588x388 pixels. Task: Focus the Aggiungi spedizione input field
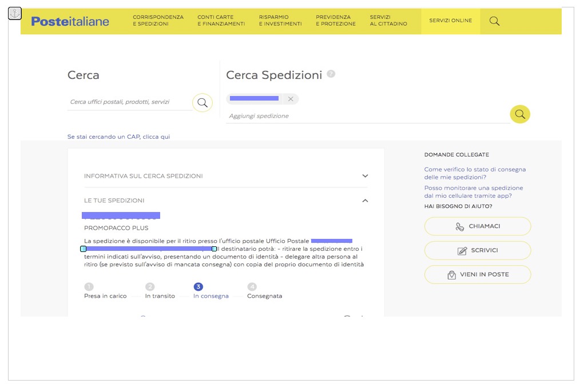pos(367,116)
